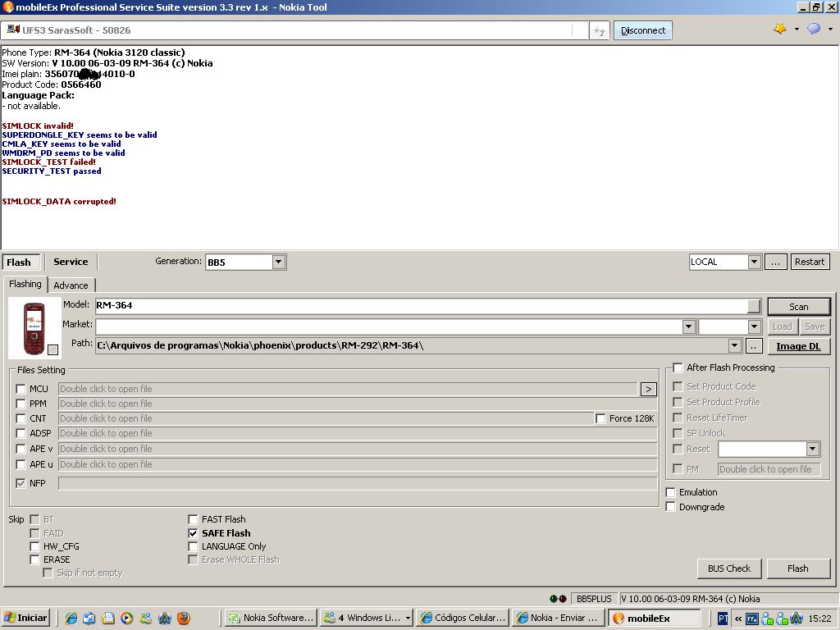Open the LOCAL dropdown

754,262
